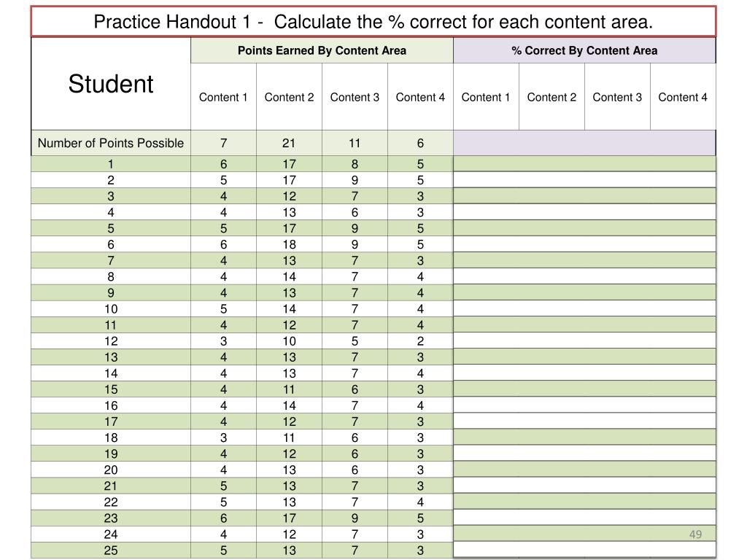Click the lavender blank cell beside points possible
The height and width of the screenshot is (560, 747).
tap(584, 143)
